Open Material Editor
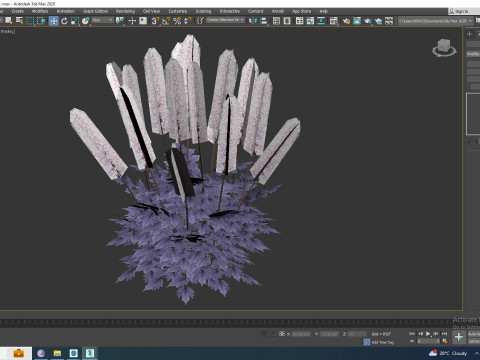Viewport: 480px width, 360px height. [333, 21]
